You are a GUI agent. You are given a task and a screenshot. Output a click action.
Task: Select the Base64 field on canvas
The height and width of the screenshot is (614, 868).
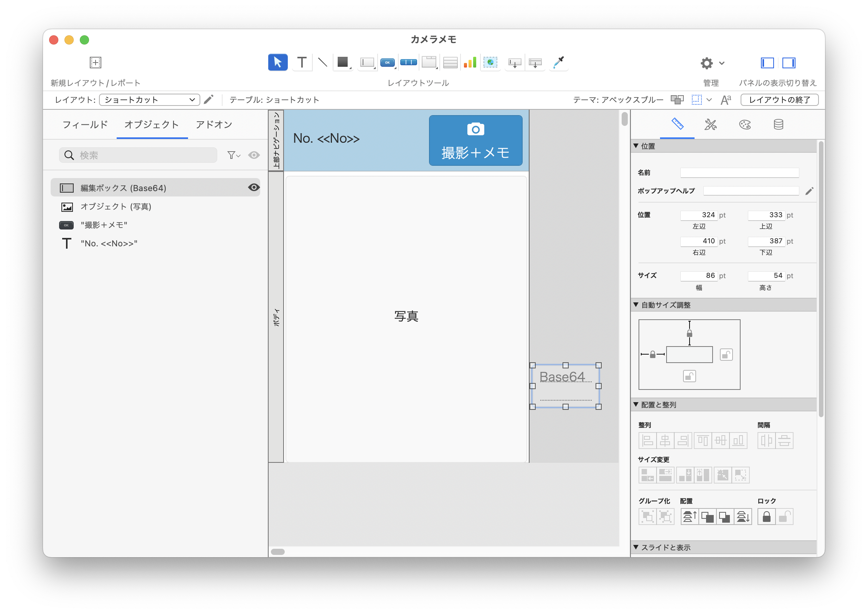point(565,386)
